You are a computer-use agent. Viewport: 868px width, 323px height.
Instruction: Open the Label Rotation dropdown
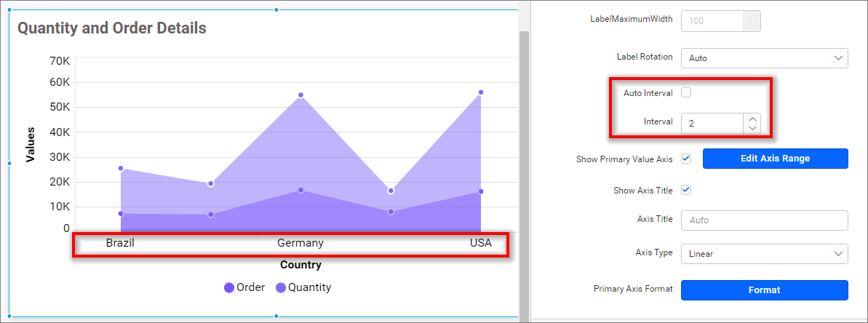pos(764,58)
